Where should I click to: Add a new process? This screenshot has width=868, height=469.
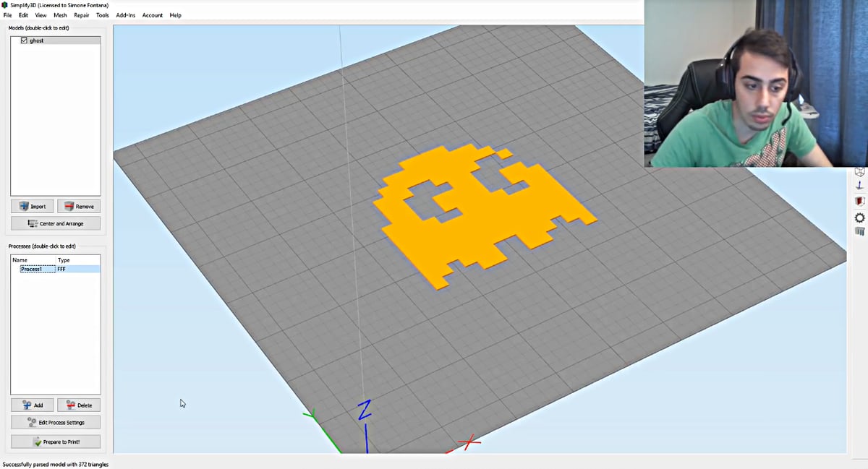coord(33,405)
